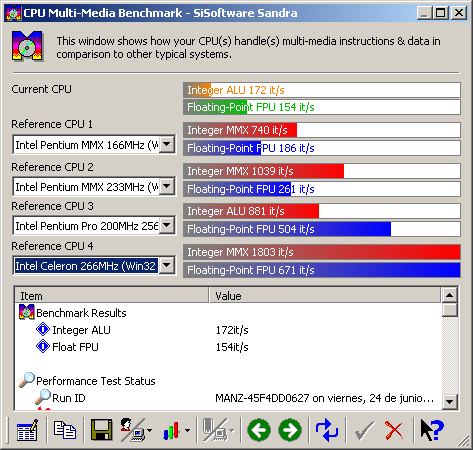This screenshot has width=473, height=450.
Task: Open context help pointer question icon
Action: [432, 430]
